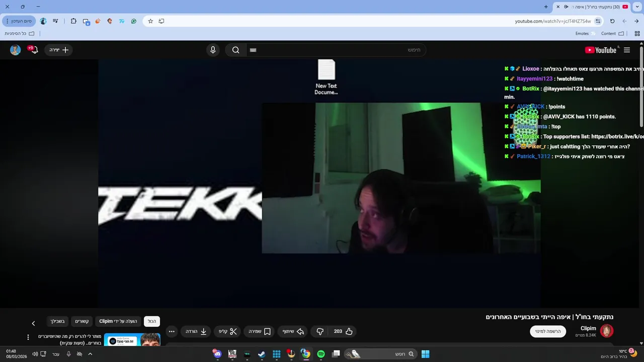Screen dimensions: 644x362
Task: Open the 'כל הסימניות' bookmarks folder
Action: point(20,34)
